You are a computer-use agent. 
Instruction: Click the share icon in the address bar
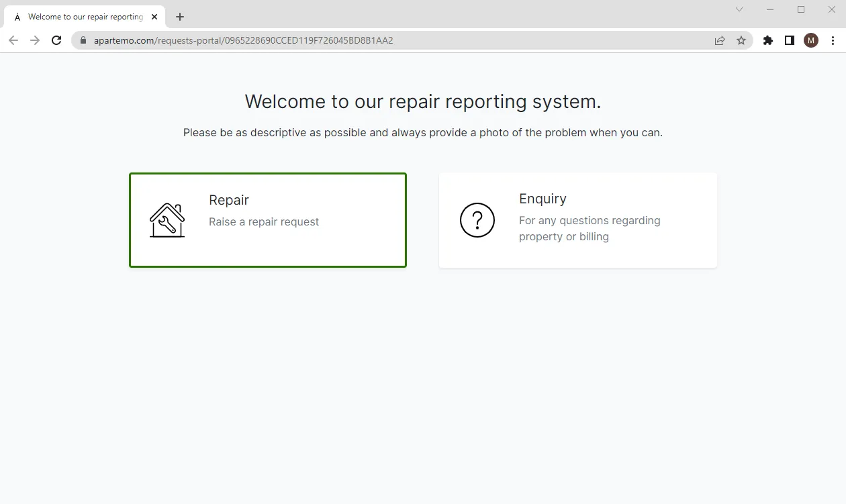pyautogui.click(x=719, y=40)
